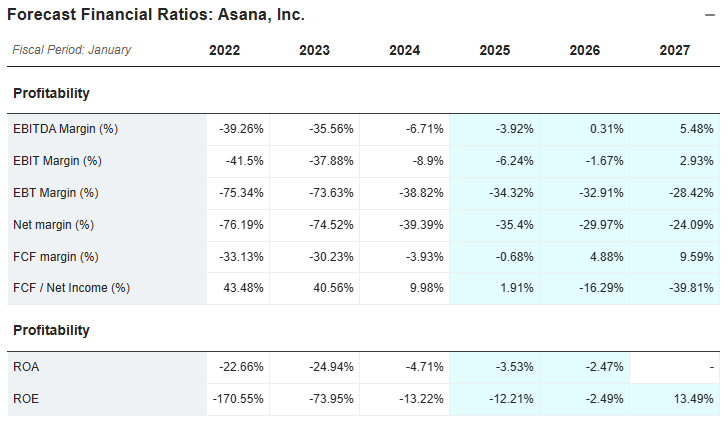Collapse the Forecast Financial Ratios panel
This screenshot has height=425, width=728.
pos(710,14)
